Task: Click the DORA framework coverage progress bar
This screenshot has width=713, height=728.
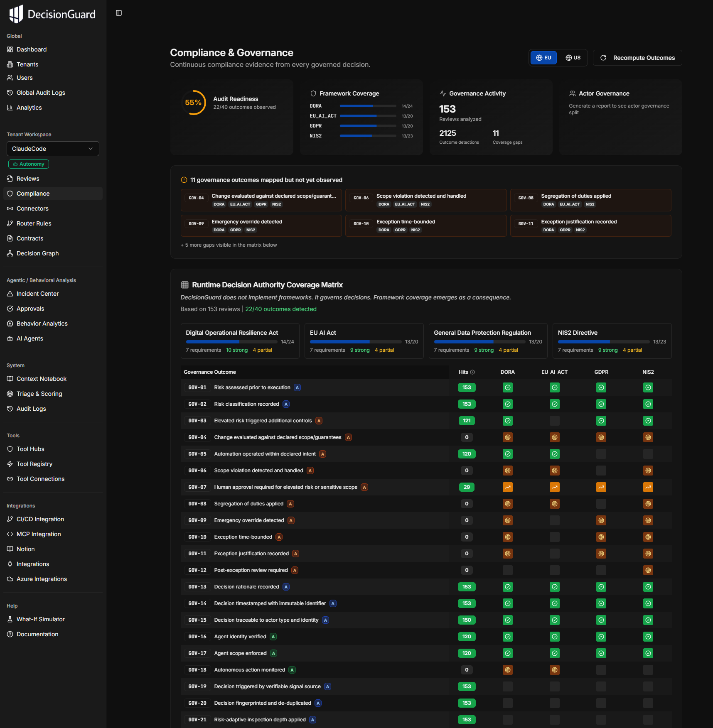Action: 368,106
